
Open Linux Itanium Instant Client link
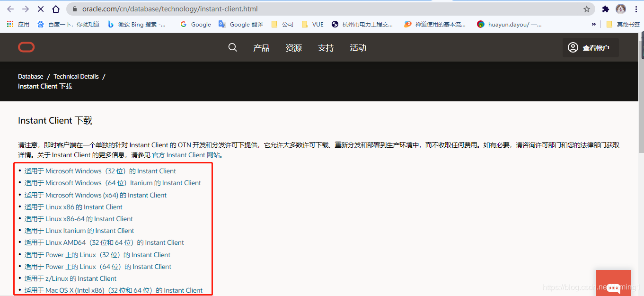(79, 231)
